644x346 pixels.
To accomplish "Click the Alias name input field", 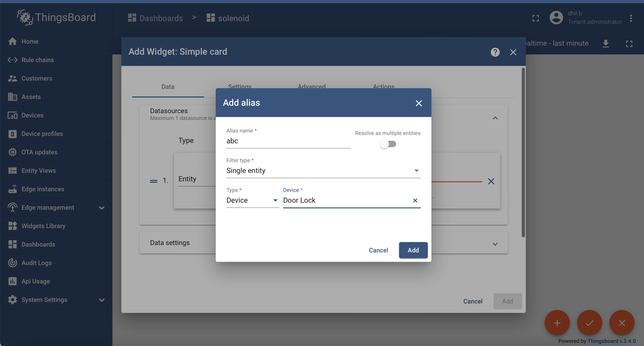I will [x=288, y=141].
